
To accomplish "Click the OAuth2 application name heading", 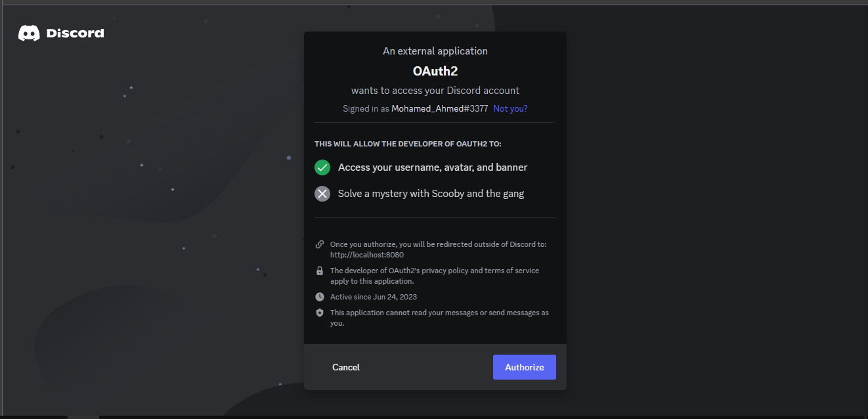I will click(435, 71).
